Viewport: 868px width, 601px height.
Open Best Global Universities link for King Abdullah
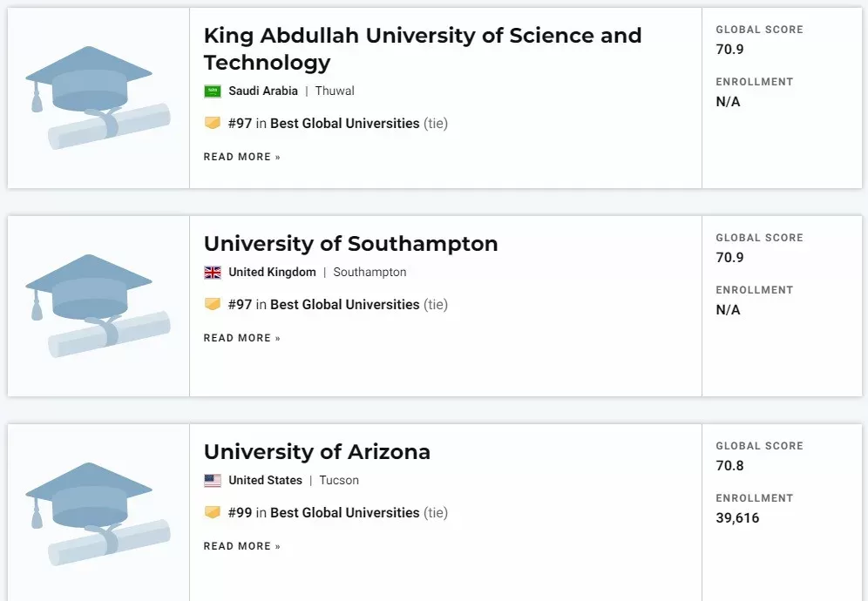click(x=345, y=124)
